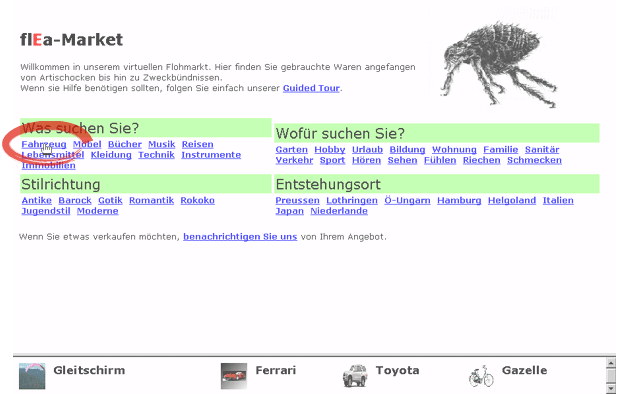630x394 pixels.
Task: Open the Gazelle bicycle icon
Action: point(481,376)
